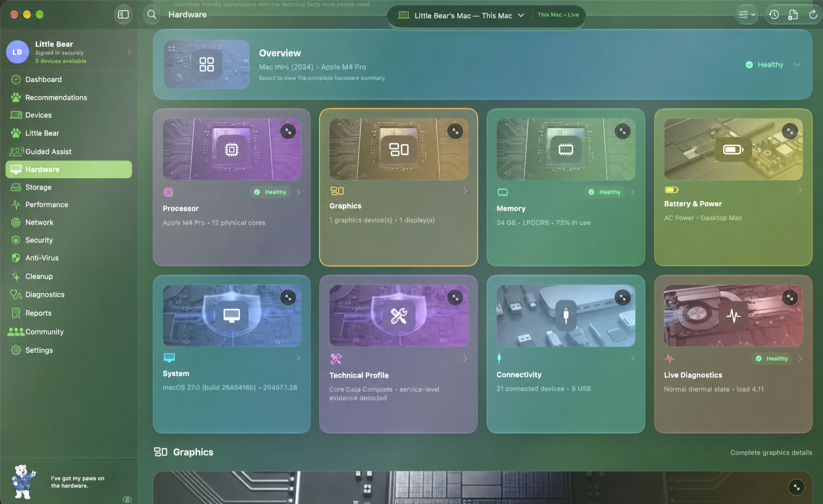
Task: Click the Complete graphics details link
Action: [771, 453]
